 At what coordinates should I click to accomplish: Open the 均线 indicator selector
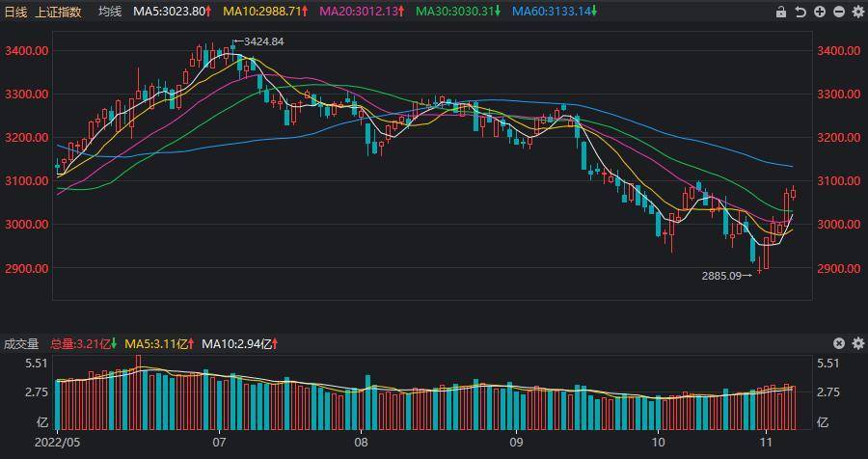(111, 12)
